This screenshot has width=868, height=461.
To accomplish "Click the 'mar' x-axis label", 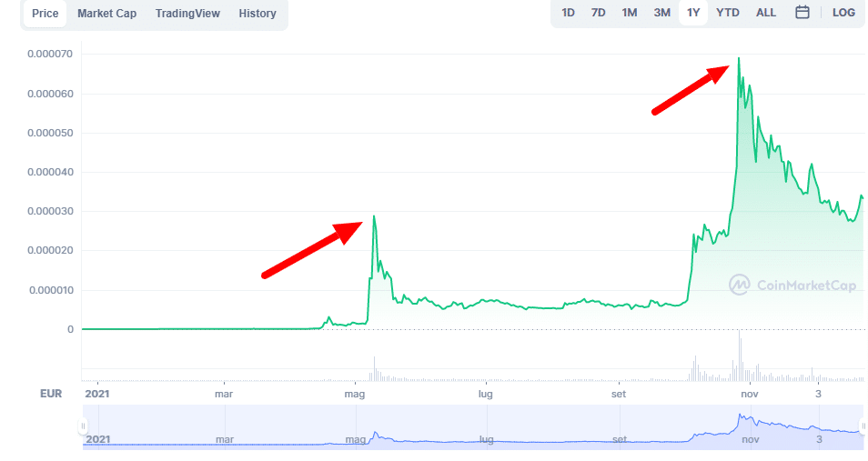I will pos(224,394).
